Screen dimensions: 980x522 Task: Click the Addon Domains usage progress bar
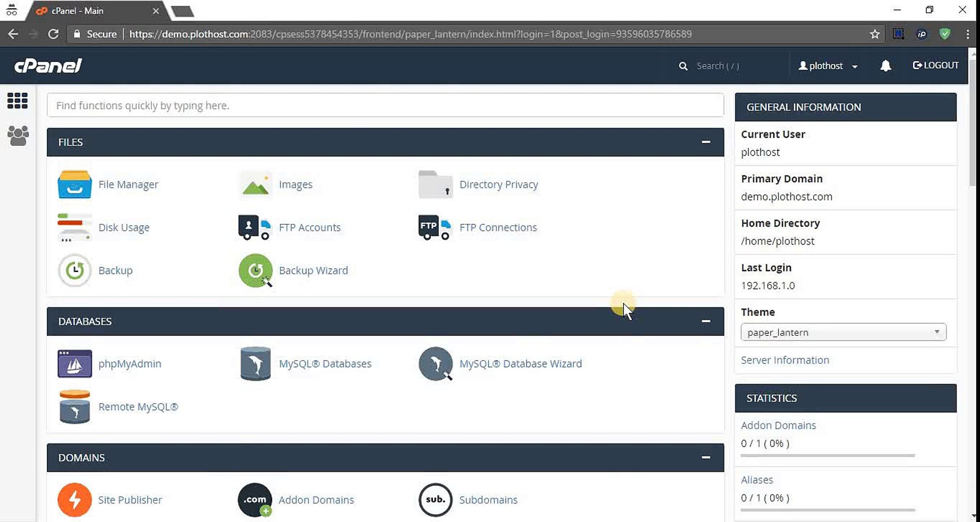[827, 457]
